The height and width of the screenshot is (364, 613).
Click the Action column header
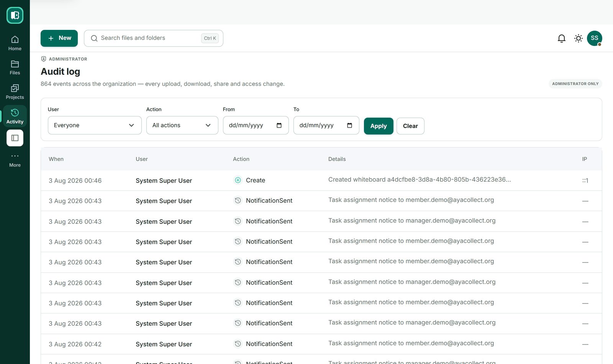[241, 159]
